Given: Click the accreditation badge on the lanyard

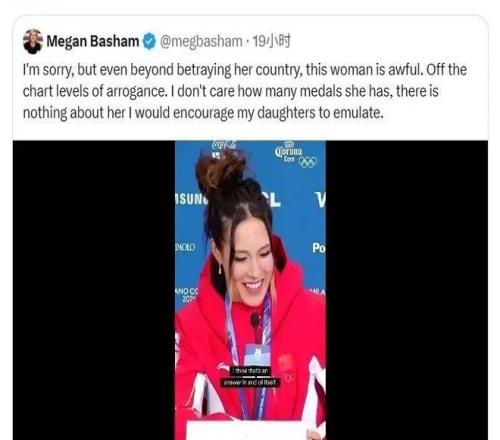Looking at the screenshot, I should tap(257, 355).
